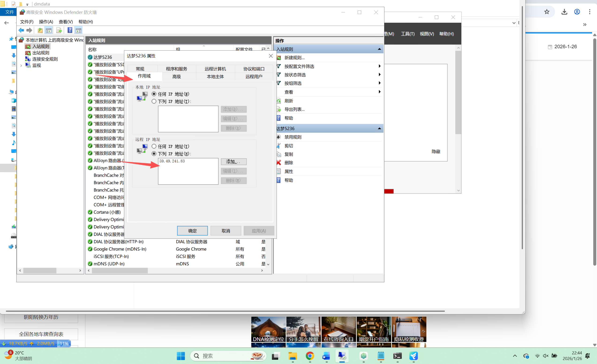Select local 下列 IP 地址(T) radio
Image resolution: width=597 pixels, height=364 pixels.
tap(154, 101)
